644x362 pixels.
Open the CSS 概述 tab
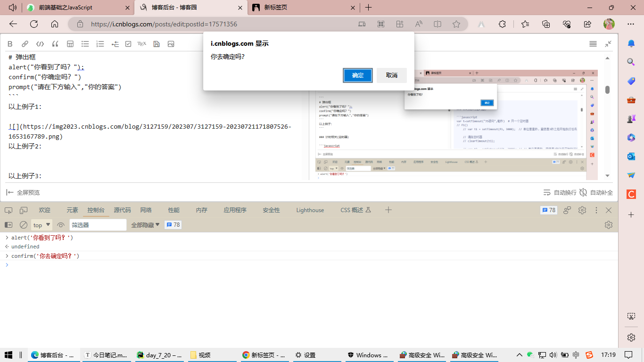tap(355, 210)
